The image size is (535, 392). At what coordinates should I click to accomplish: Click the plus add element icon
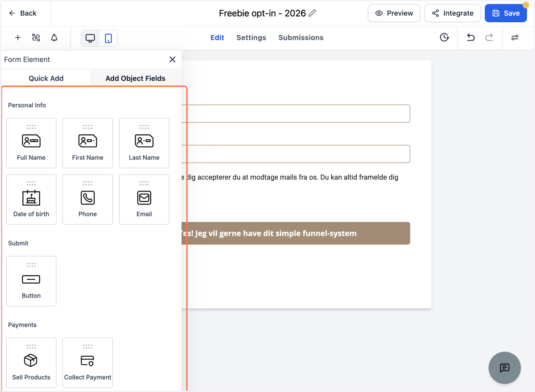click(x=18, y=38)
